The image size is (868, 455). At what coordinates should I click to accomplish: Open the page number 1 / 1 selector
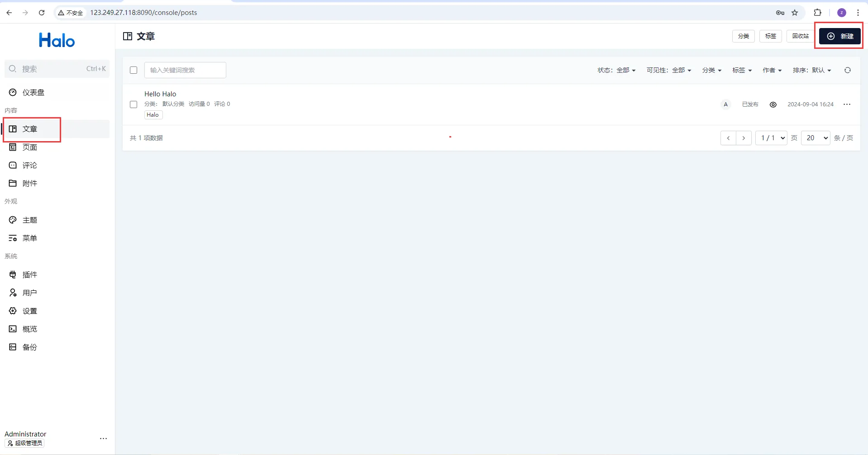tap(772, 138)
